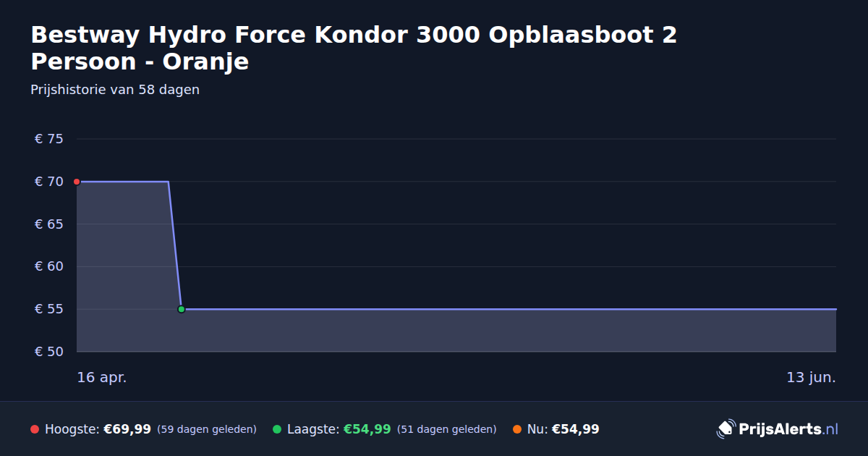Screen dimensions: 868x456
Task: Click the € 75 axis label
Action: 49,139
